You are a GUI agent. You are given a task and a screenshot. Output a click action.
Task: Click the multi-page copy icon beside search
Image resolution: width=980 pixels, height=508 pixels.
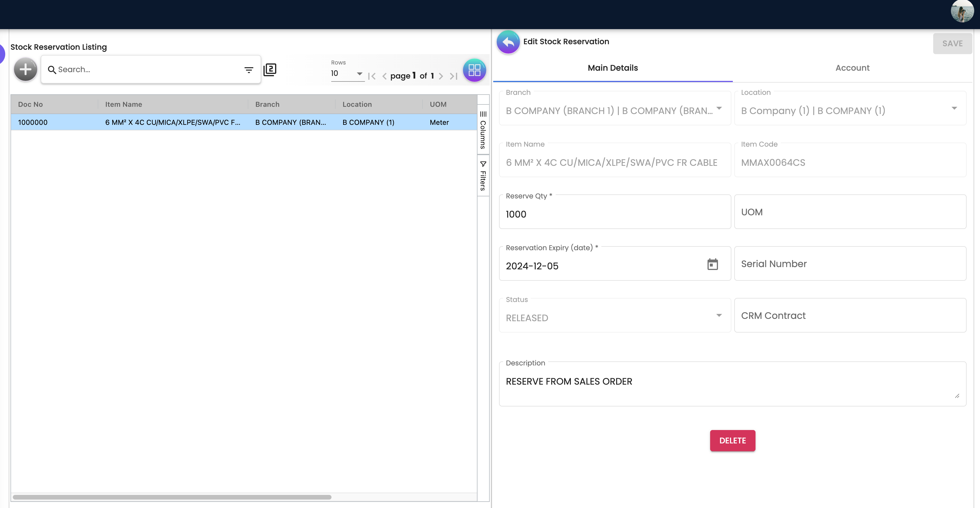coord(270,70)
